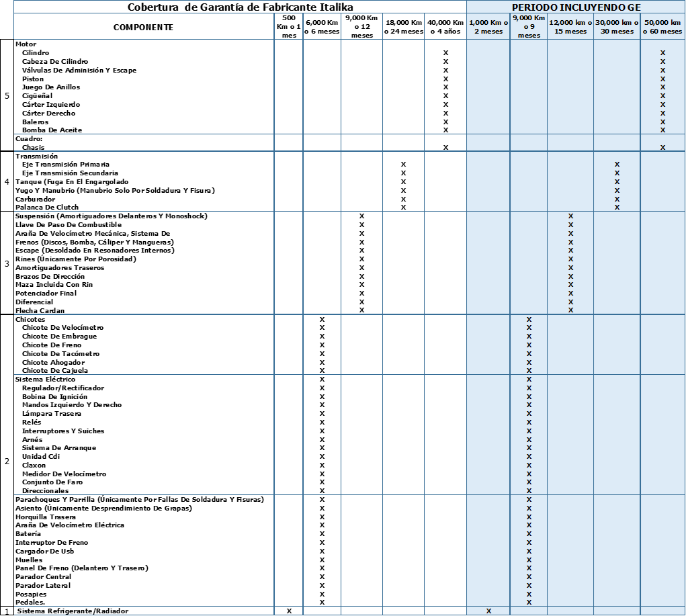Click the Flecha Cardan row label
The height and width of the screenshot is (616, 686).
[40, 310]
